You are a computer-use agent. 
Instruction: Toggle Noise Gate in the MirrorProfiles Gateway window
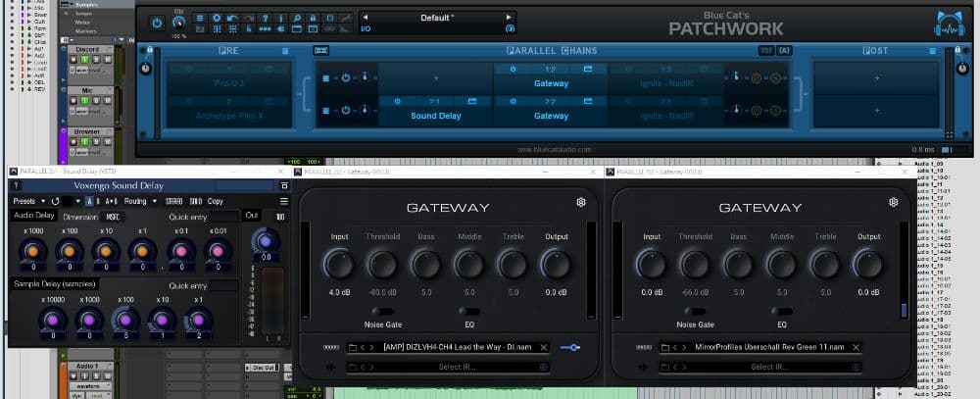coord(695,311)
